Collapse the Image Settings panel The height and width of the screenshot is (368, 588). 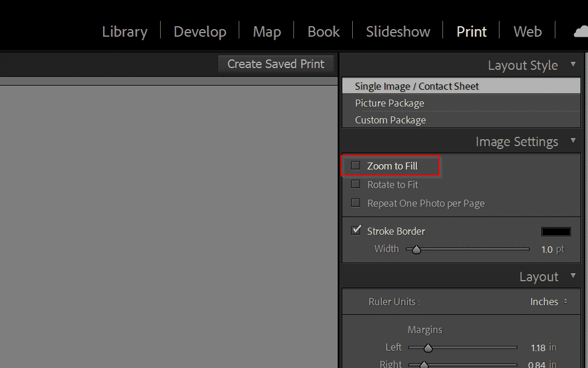point(573,141)
